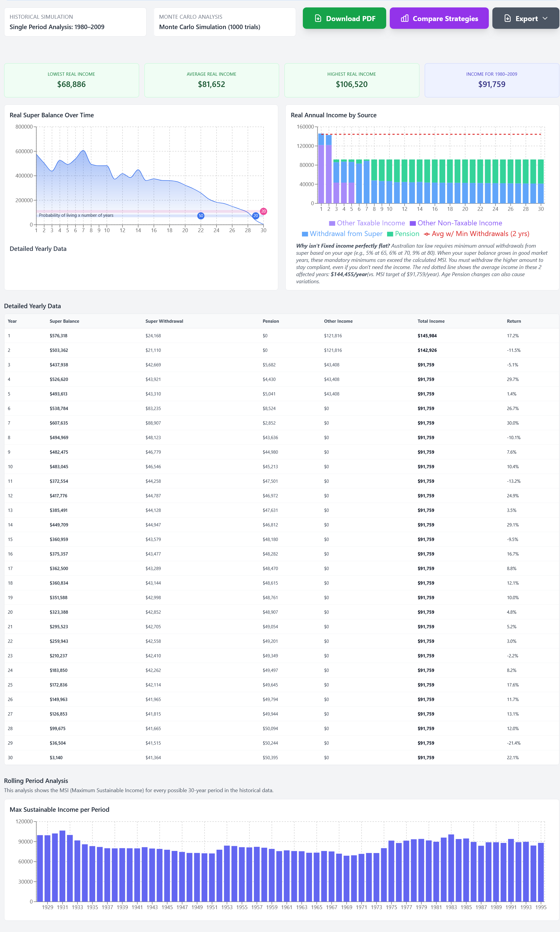
Task: Click the Income for 1980–2009 card
Action: pos(492,80)
